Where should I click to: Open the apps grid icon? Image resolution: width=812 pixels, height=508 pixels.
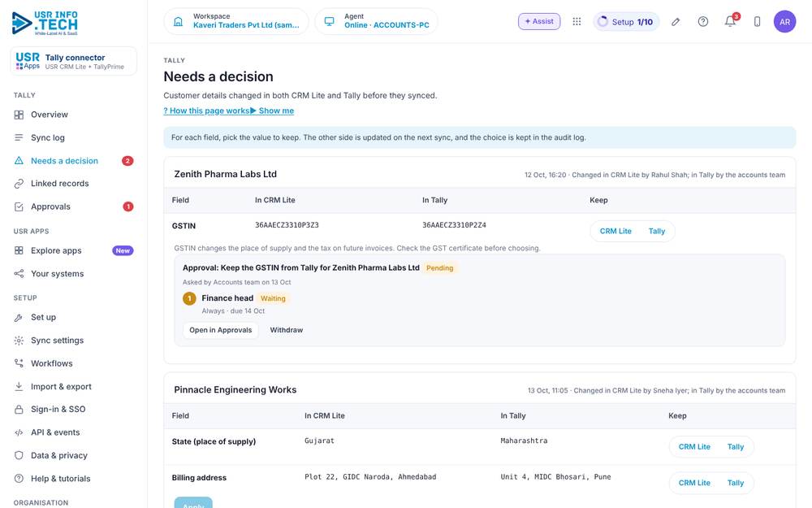point(577,21)
